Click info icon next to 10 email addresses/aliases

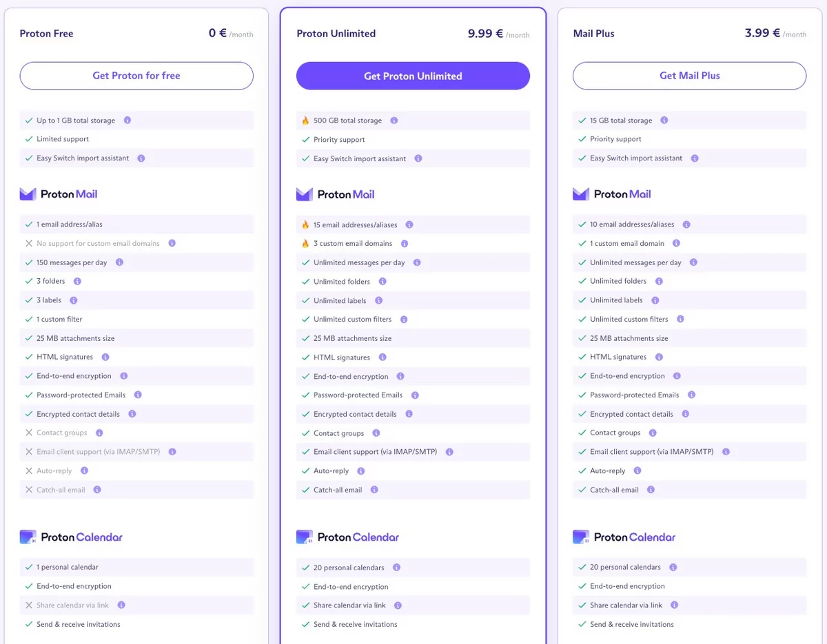[686, 225]
